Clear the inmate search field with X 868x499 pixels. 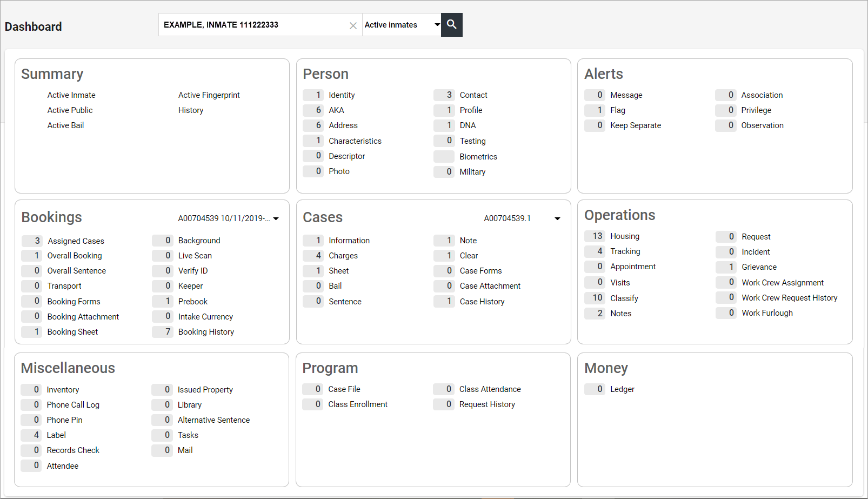click(x=353, y=25)
